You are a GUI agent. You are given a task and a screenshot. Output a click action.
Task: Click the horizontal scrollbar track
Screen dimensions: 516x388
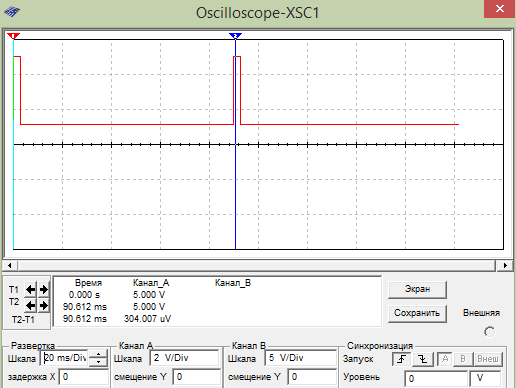(257, 265)
